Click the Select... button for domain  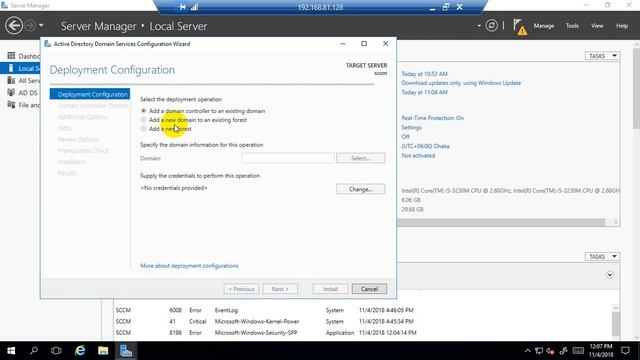pos(360,158)
